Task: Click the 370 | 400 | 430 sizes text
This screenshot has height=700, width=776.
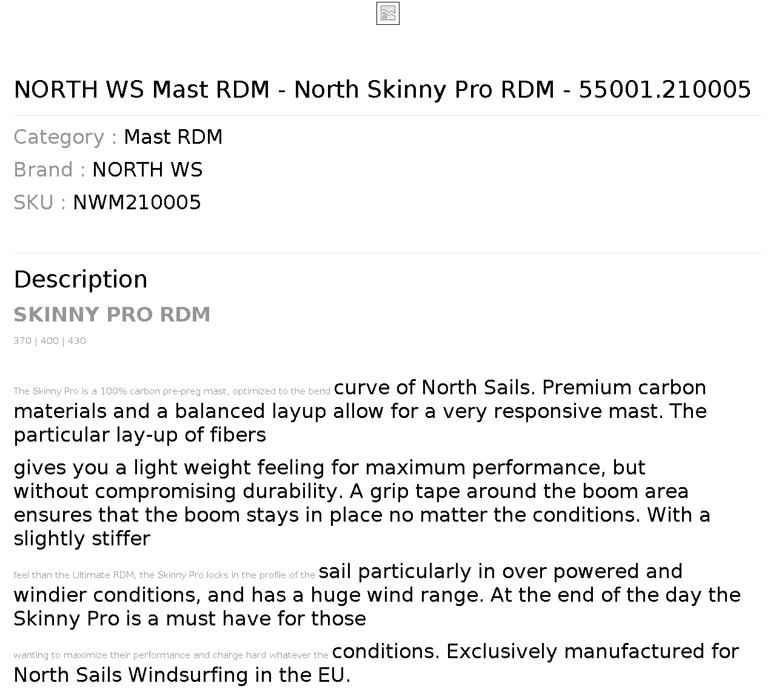Action: (50, 341)
